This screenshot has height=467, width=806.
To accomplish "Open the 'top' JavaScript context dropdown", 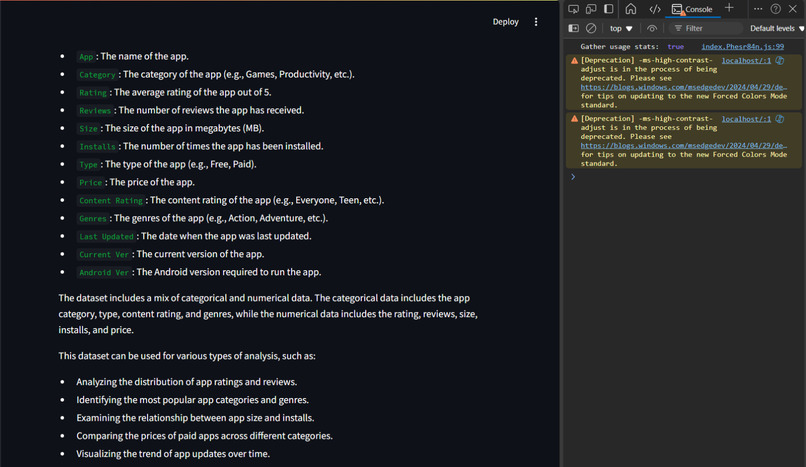I will click(621, 28).
